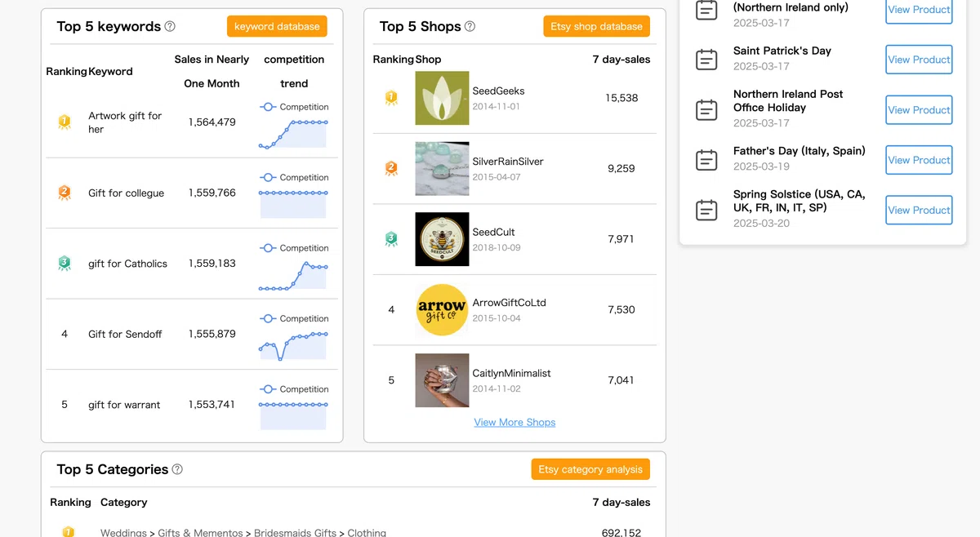Open Etsy category analysis
Viewport: 980px width, 537px height.
[x=590, y=469]
